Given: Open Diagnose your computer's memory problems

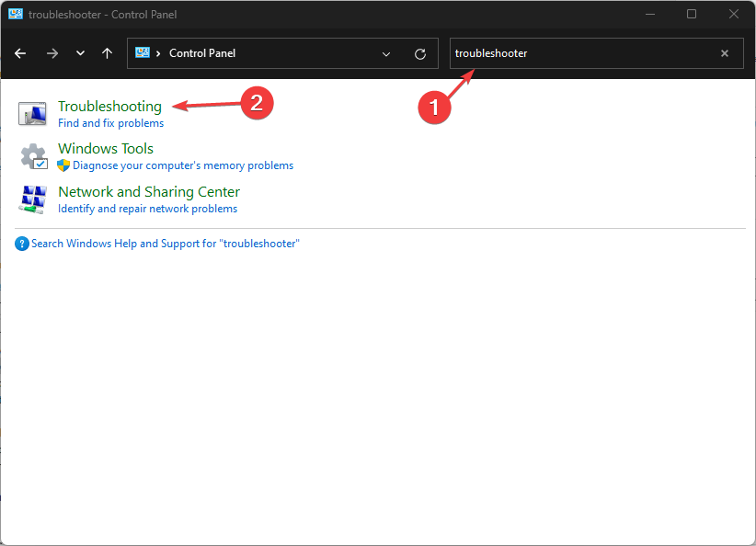Looking at the screenshot, I should [x=183, y=165].
